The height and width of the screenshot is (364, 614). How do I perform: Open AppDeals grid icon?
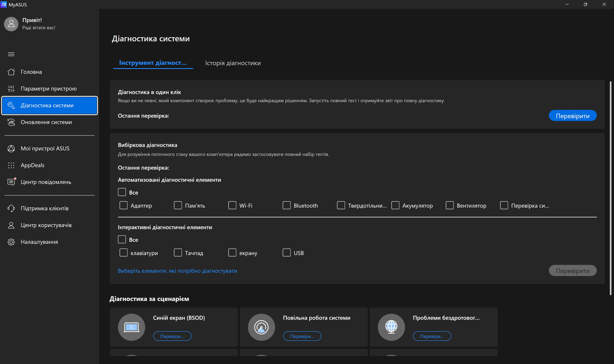coord(11,165)
